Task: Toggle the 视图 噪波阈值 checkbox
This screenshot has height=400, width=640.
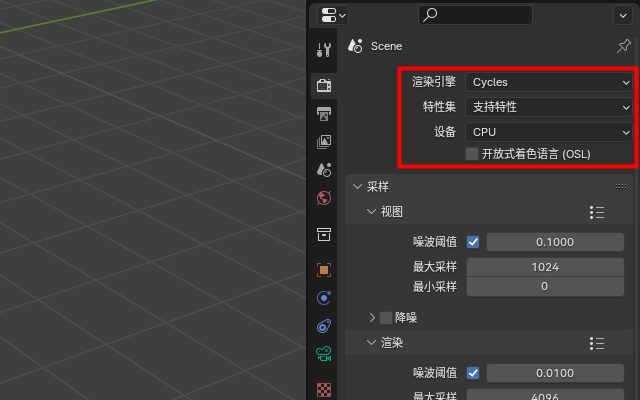Action: click(473, 242)
